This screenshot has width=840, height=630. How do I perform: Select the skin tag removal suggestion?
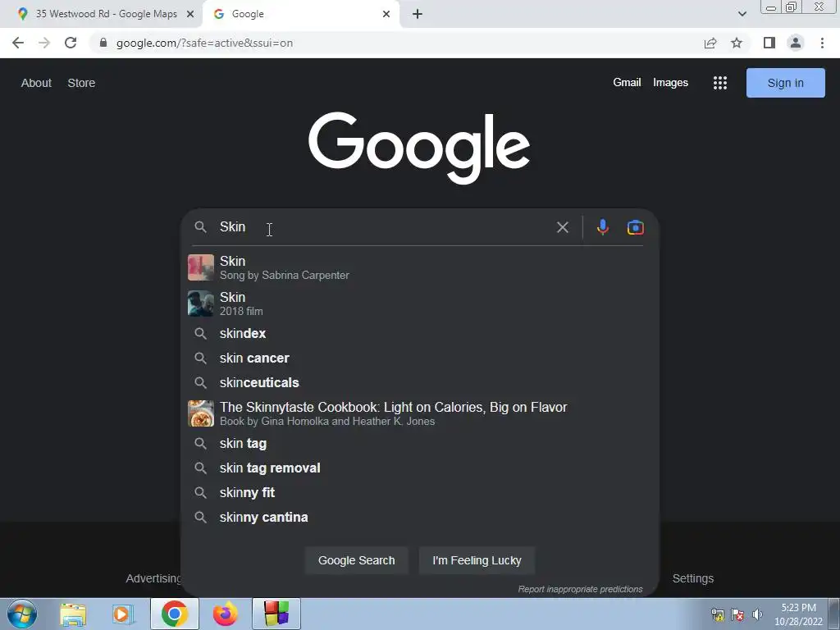(419, 468)
